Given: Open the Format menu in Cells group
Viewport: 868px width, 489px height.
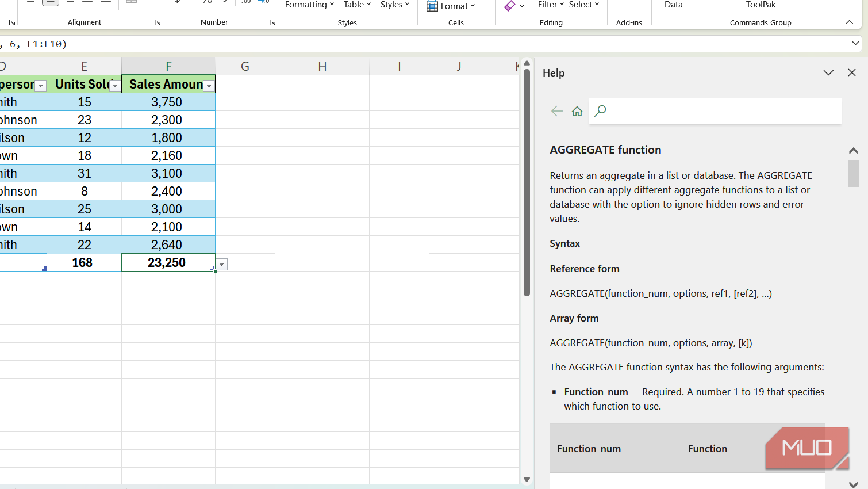Looking at the screenshot, I should [x=451, y=6].
